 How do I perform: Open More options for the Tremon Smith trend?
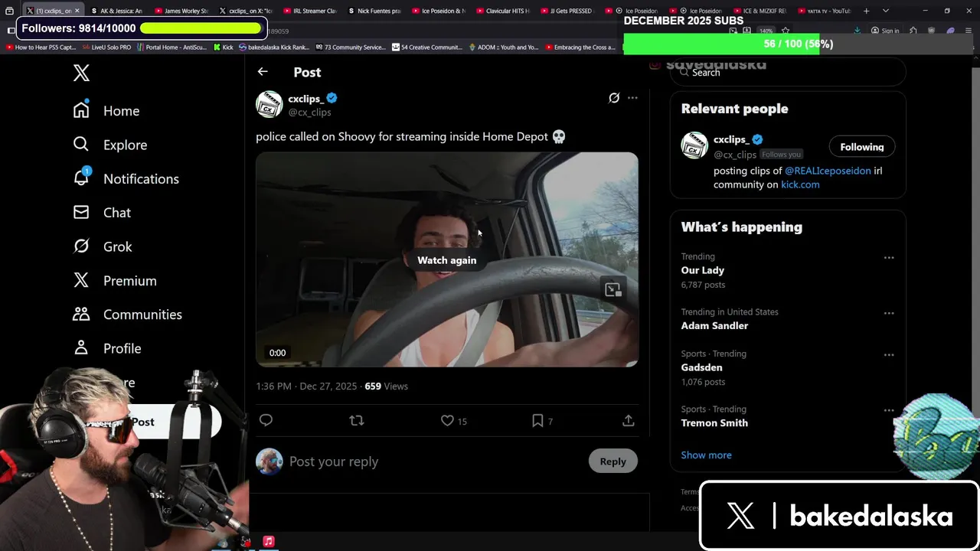click(x=889, y=410)
